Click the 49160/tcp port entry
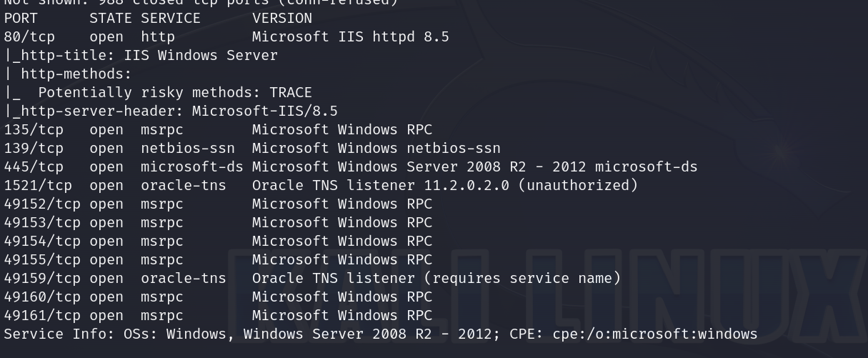Image resolution: width=868 pixels, height=358 pixels. coord(42,297)
